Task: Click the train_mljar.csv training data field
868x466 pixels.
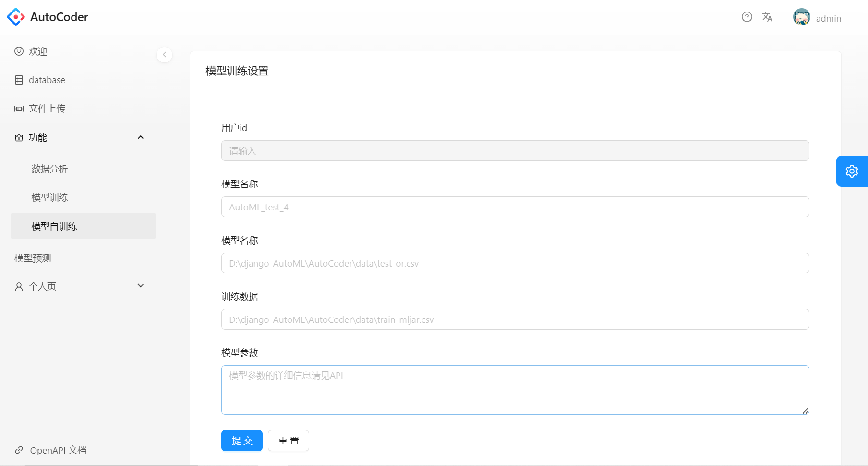Action: [515, 319]
